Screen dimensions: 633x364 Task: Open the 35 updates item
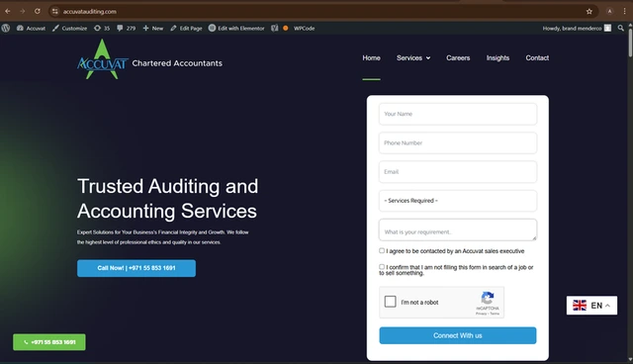click(102, 29)
